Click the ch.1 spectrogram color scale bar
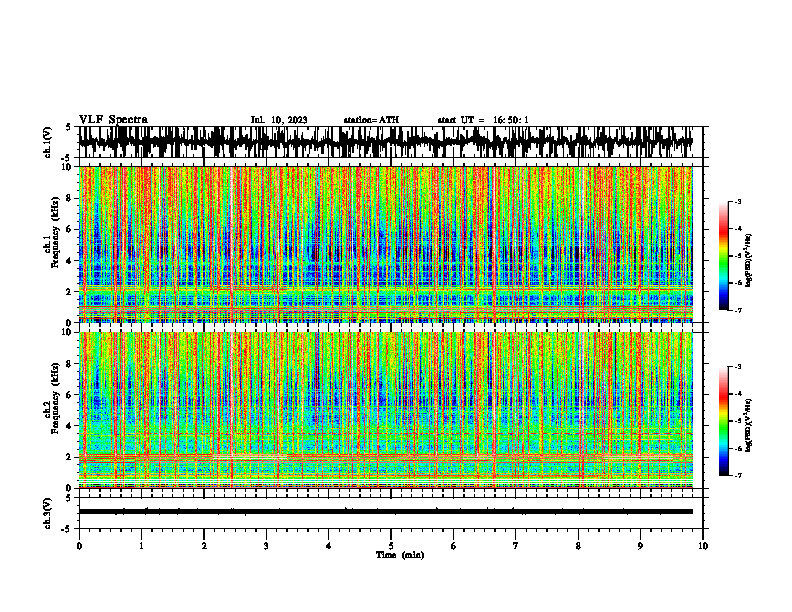The height and width of the screenshot is (612, 792). coord(724,256)
